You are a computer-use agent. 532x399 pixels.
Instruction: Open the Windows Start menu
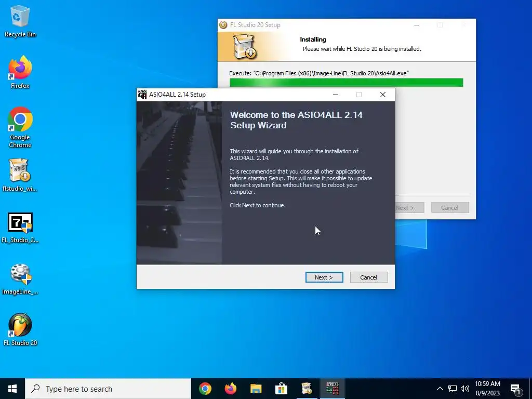tap(12, 389)
